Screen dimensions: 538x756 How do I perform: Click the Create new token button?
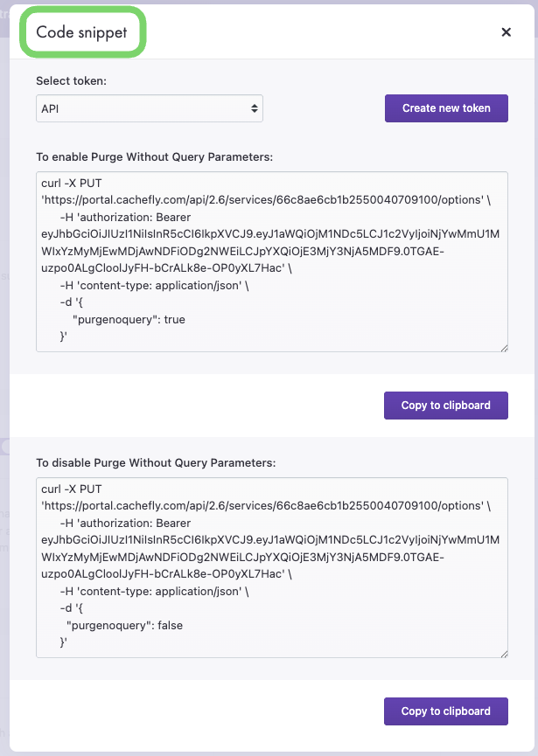tap(446, 108)
